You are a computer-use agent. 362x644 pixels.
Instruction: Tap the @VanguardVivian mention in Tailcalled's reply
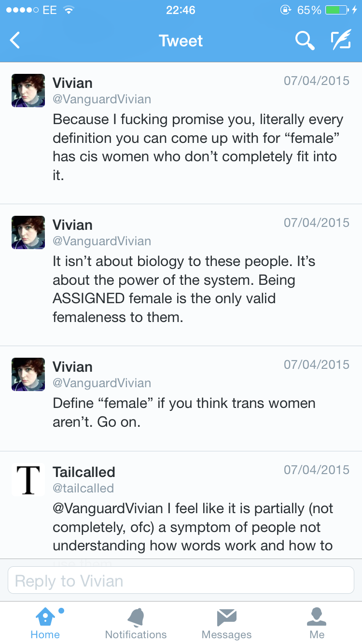(x=108, y=508)
